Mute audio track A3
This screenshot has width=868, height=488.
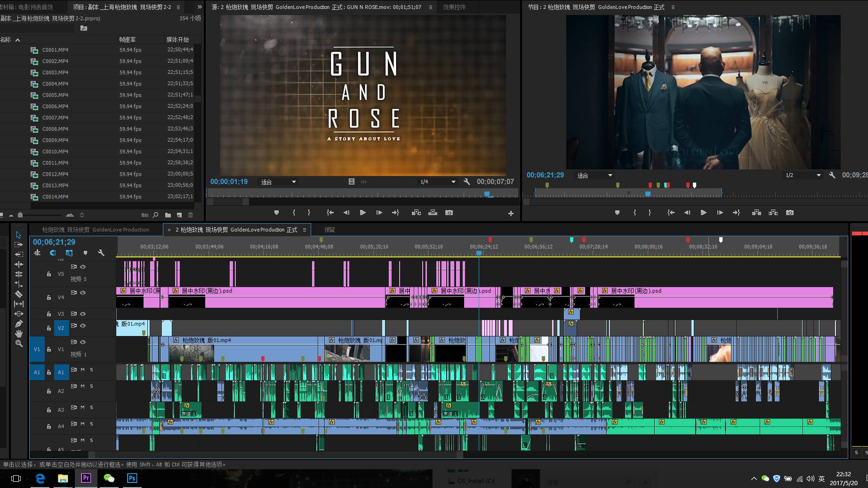[82, 408]
